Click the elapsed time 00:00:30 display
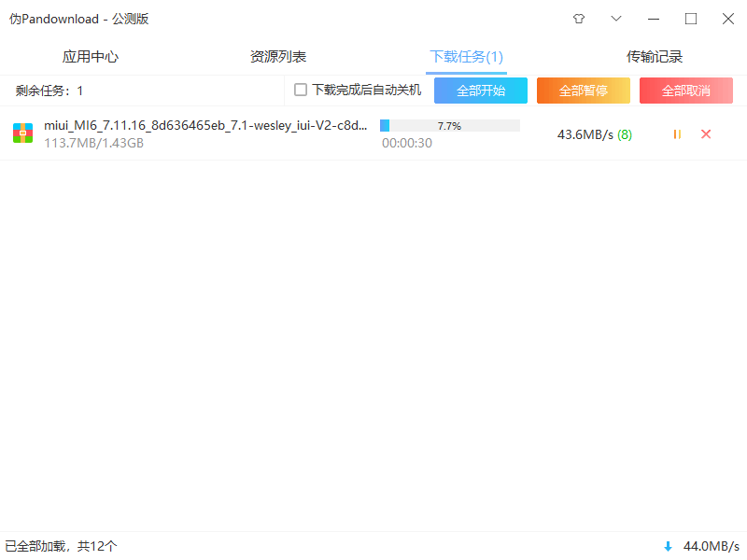747x560 pixels. [406, 144]
